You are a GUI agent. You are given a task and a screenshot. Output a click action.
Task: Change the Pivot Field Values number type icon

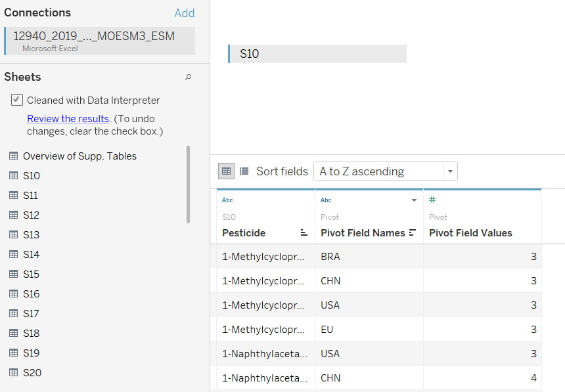click(432, 200)
